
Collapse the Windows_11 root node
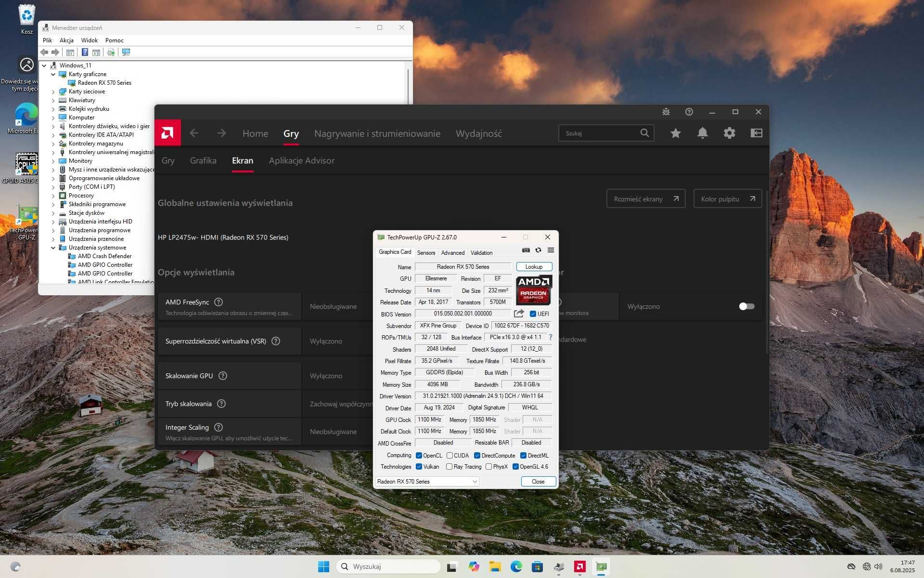coord(44,66)
